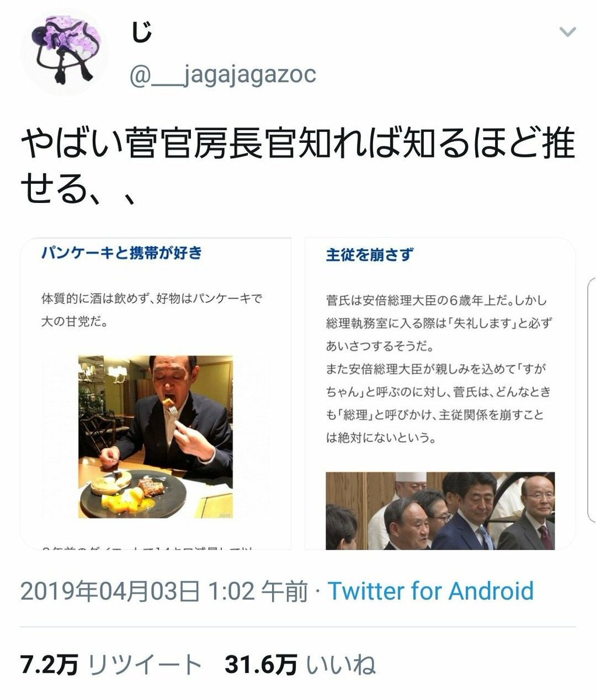This screenshot has width=596, height=700.
Task: Open the 2019年04月03日 1:02 午前 timestamp
Action: (x=163, y=591)
